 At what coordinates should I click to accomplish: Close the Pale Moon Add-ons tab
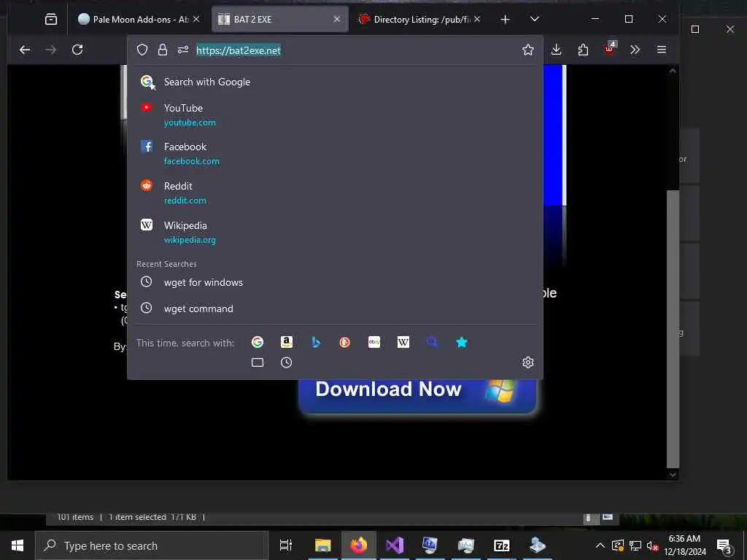click(196, 19)
